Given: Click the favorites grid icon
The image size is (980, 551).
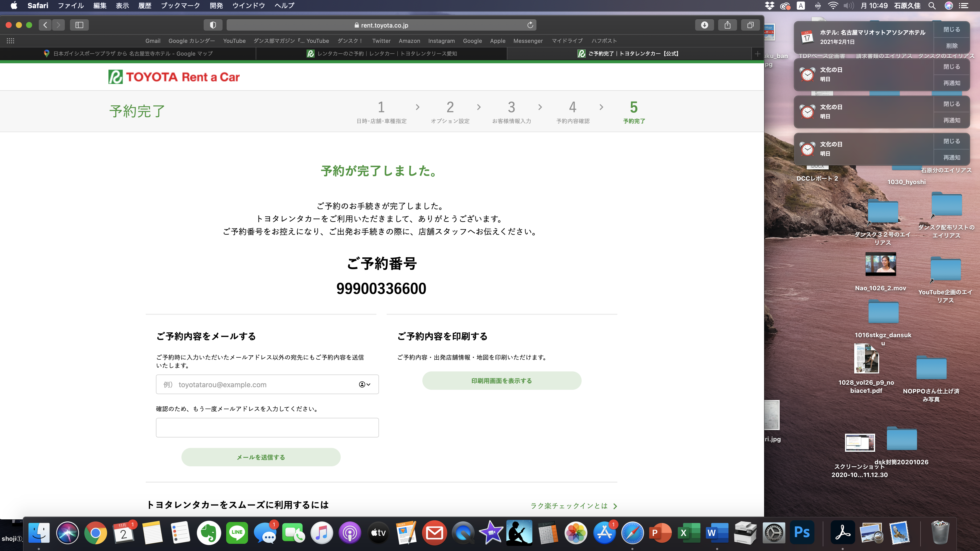Looking at the screenshot, I should [x=10, y=41].
